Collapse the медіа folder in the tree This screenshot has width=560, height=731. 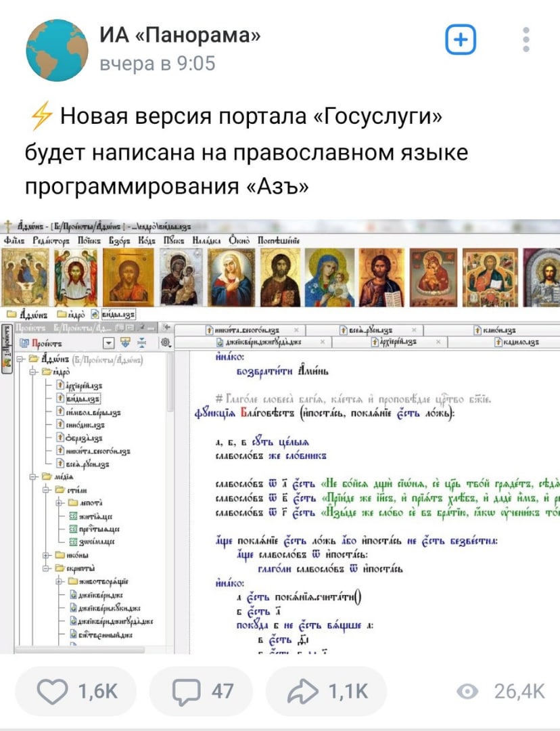tap(33, 477)
